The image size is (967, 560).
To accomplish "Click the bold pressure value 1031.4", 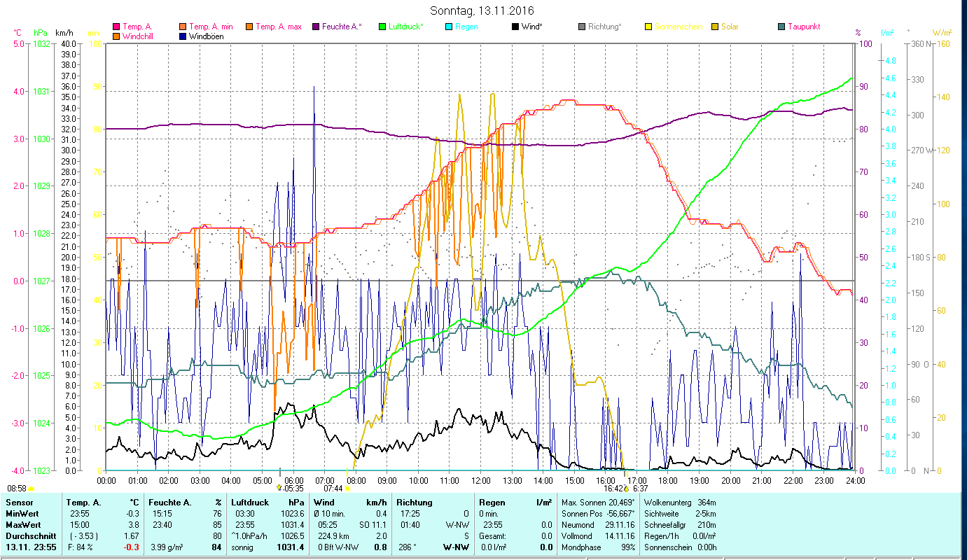I will [291, 547].
